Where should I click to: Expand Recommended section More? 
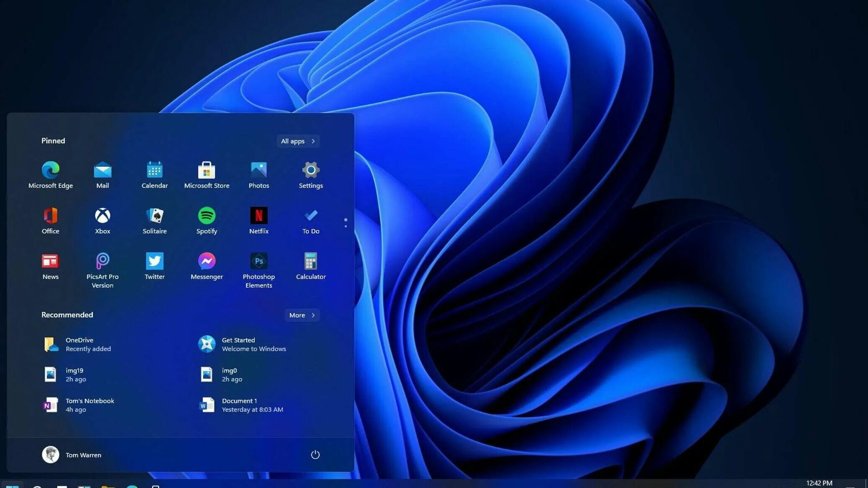pyautogui.click(x=301, y=315)
